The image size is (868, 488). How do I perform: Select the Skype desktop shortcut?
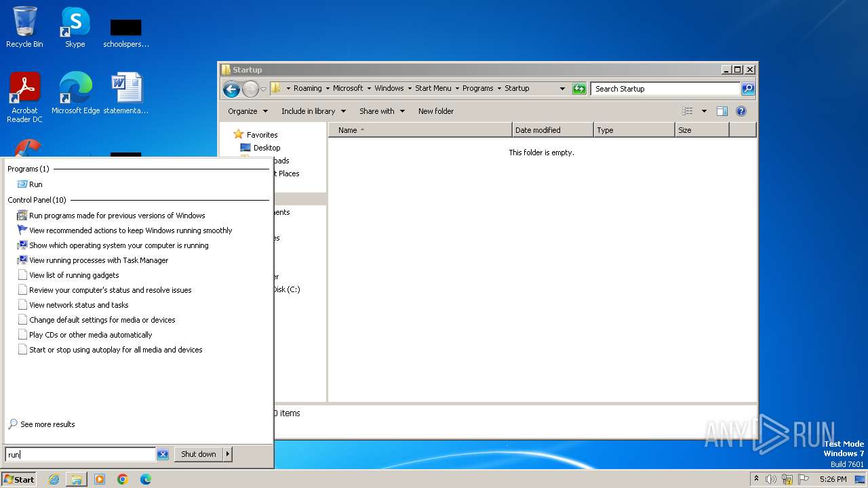[x=75, y=27]
